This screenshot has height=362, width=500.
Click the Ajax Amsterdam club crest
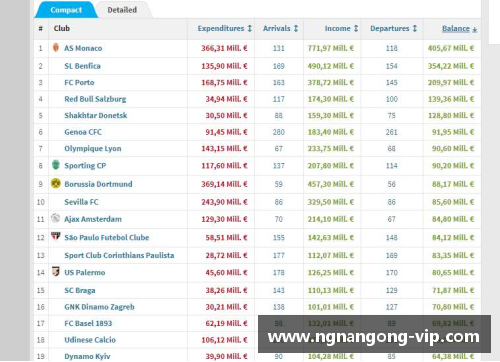[56, 218]
